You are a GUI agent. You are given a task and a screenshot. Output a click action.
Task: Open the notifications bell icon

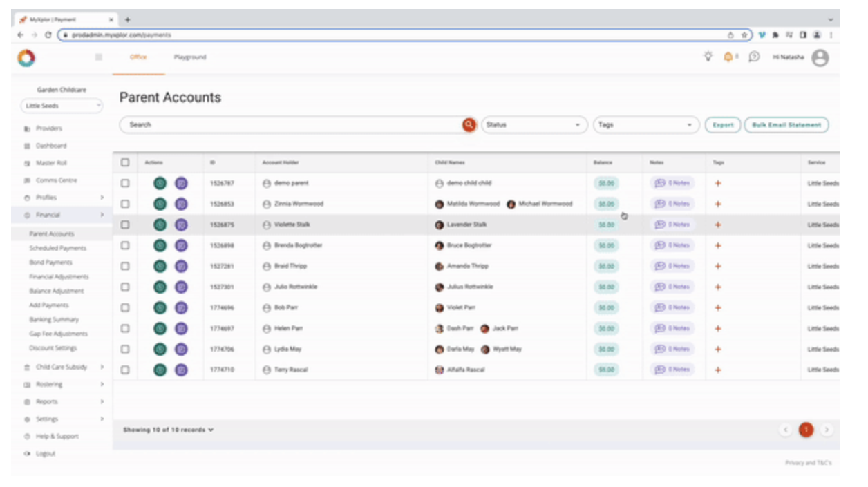(728, 57)
